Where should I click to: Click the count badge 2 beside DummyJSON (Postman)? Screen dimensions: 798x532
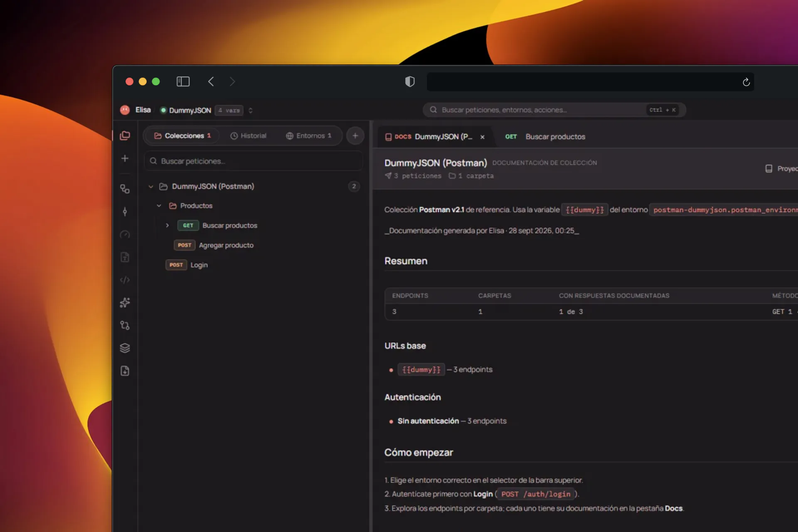pyautogui.click(x=354, y=186)
